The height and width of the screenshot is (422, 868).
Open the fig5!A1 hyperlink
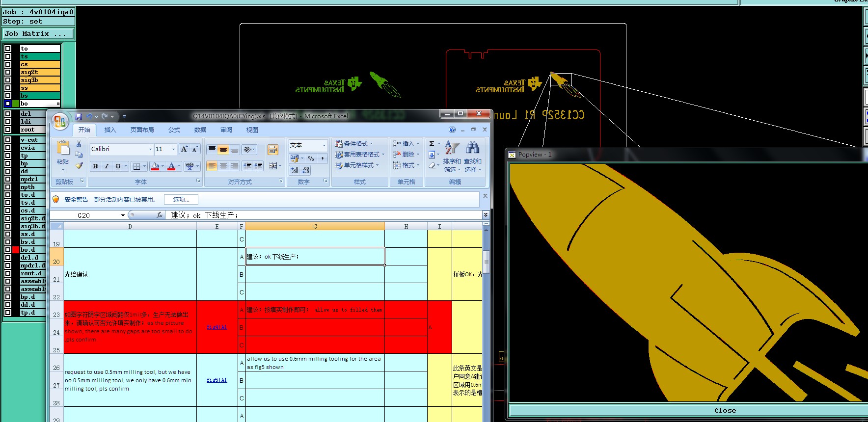(217, 380)
